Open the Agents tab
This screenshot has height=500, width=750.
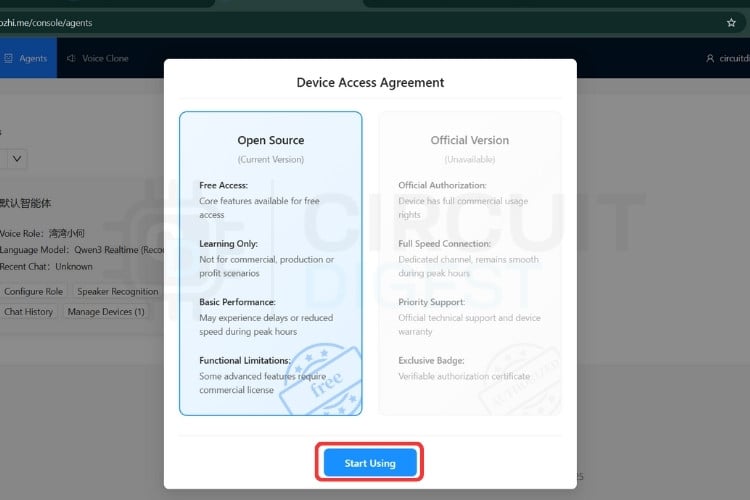pos(27,58)
